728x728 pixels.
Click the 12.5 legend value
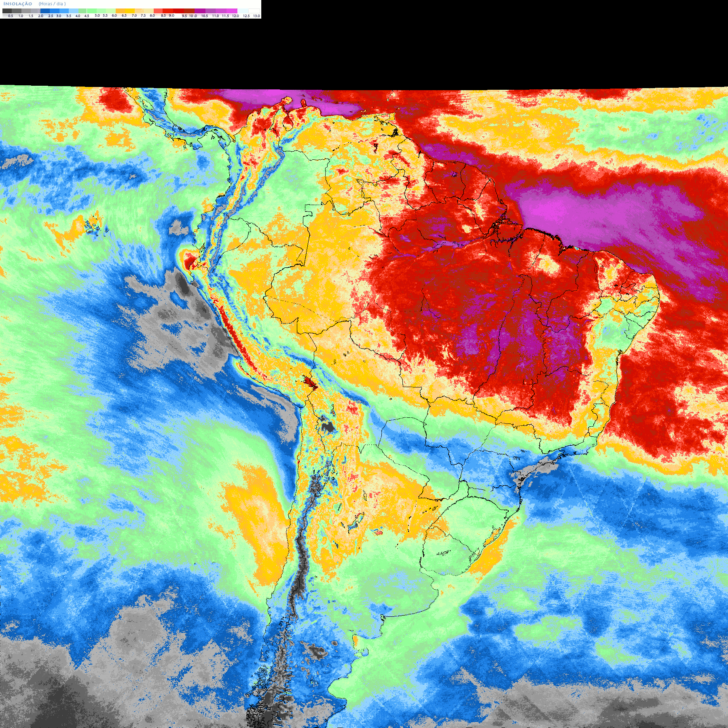[246, 16]
